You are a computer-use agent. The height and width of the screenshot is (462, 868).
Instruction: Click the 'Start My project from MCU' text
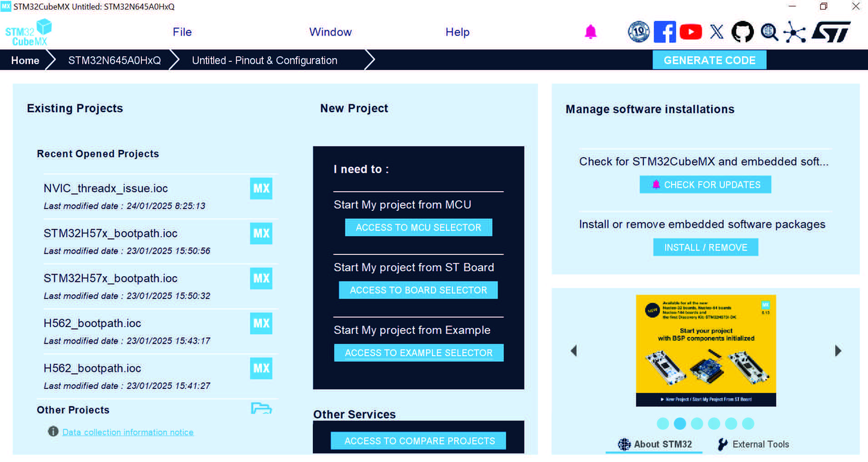pos(402,205)
